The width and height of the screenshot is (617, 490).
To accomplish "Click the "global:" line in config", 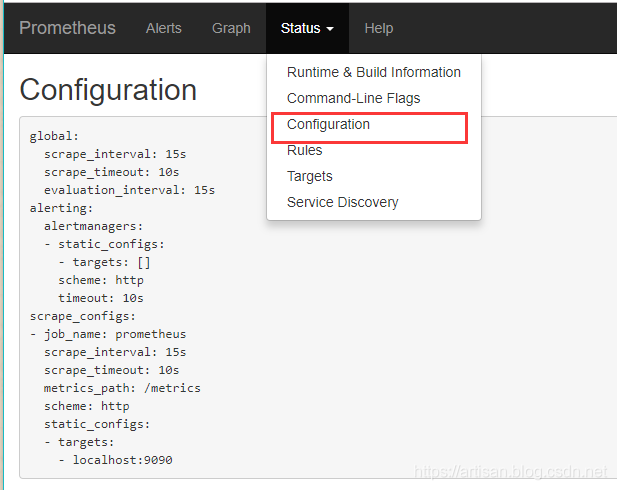I will coord(54,136).
